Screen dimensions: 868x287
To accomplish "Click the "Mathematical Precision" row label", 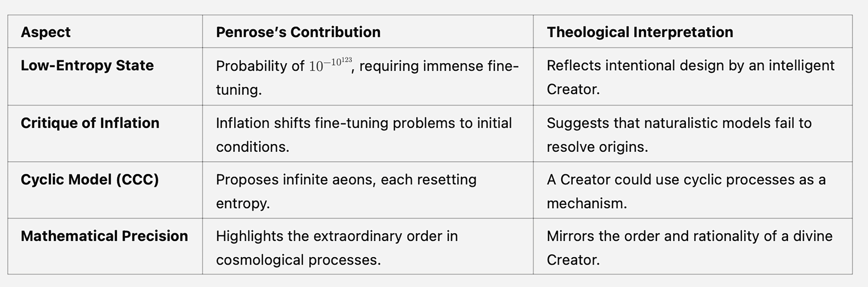I will click(x=104, y=236).
